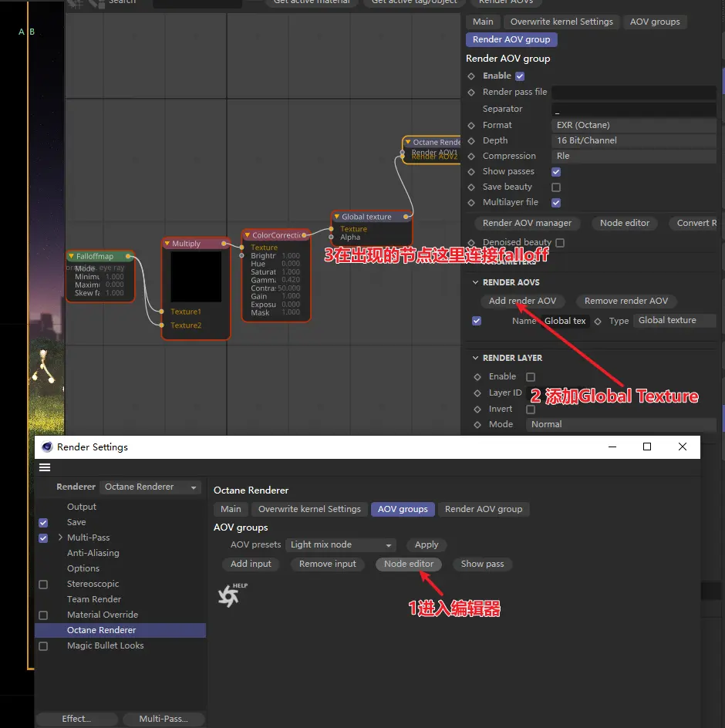Toggle Enable checkbox under Render AOV group heading
Image resolution: width=725 pixels, height=728 pixels.
(520, 76)
